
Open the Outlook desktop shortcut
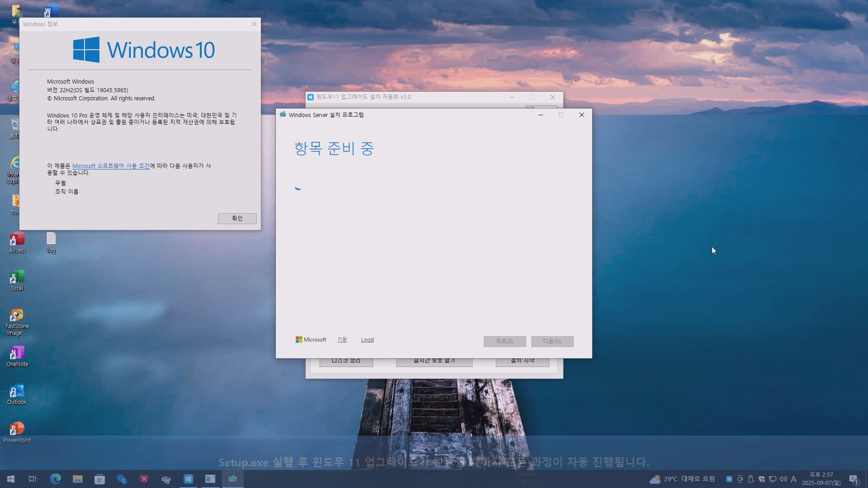[x=17, y=394]
